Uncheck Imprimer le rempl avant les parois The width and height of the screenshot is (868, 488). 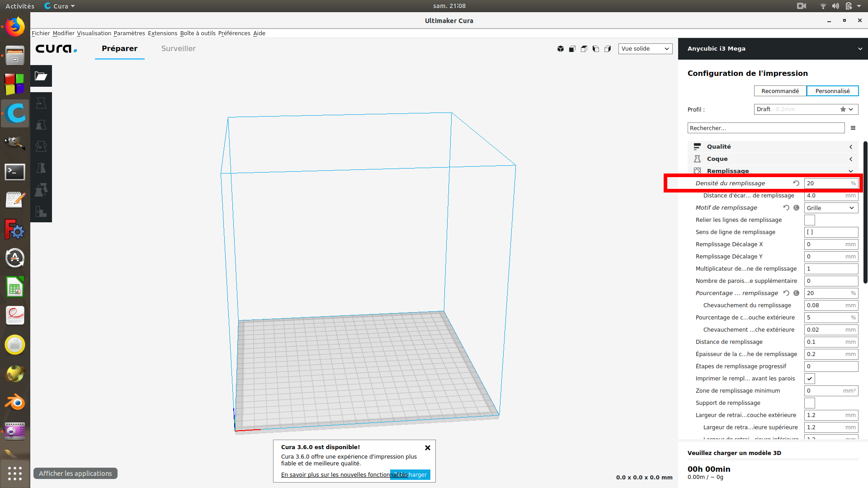[810, 379]
